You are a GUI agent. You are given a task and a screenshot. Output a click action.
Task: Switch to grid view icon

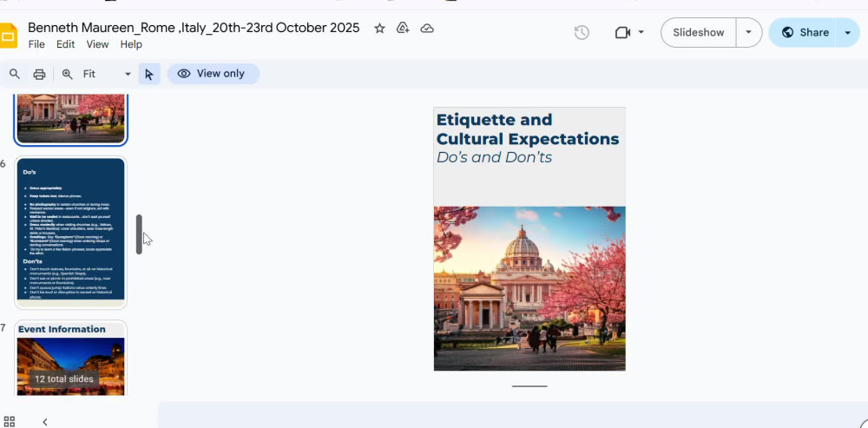[10, 422]
